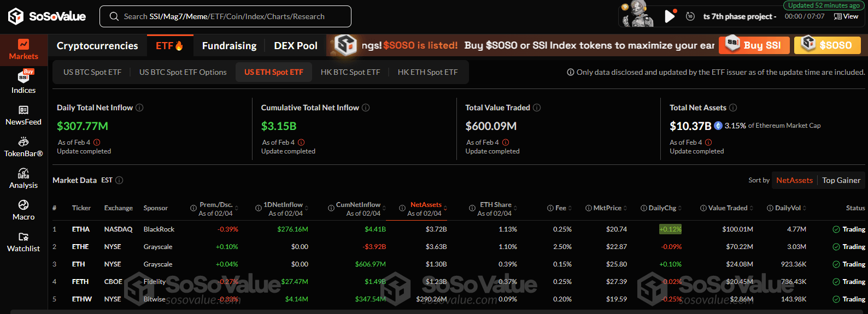
Task: Go to NewsFeed in the sidebar
Action: pyautogui.click(x=24, y=115)
